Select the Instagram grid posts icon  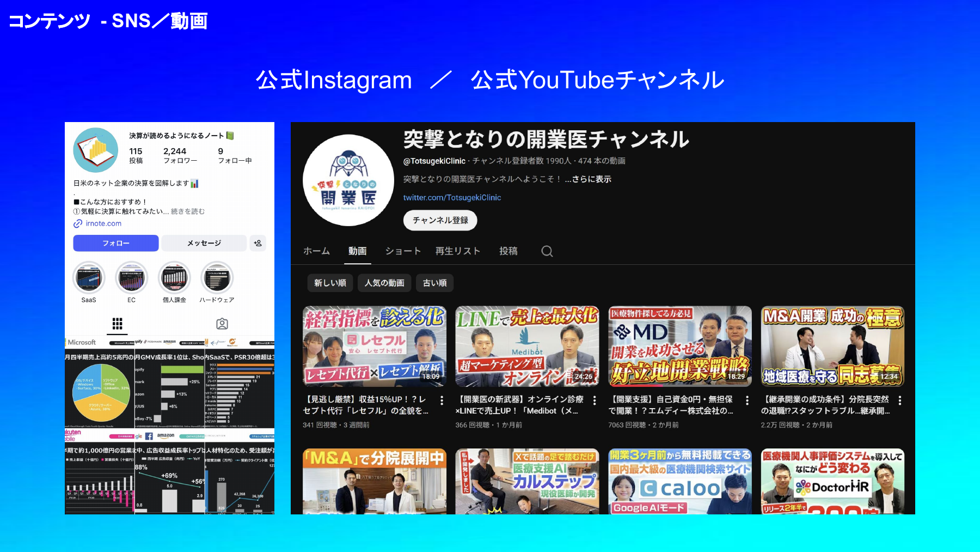pyautogui.click(x=117, y=324)
